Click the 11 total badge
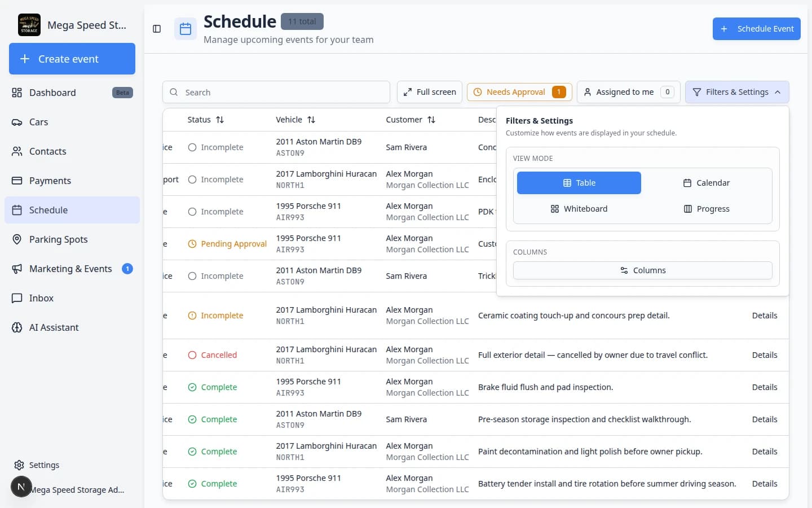 [x=302, y=21]
